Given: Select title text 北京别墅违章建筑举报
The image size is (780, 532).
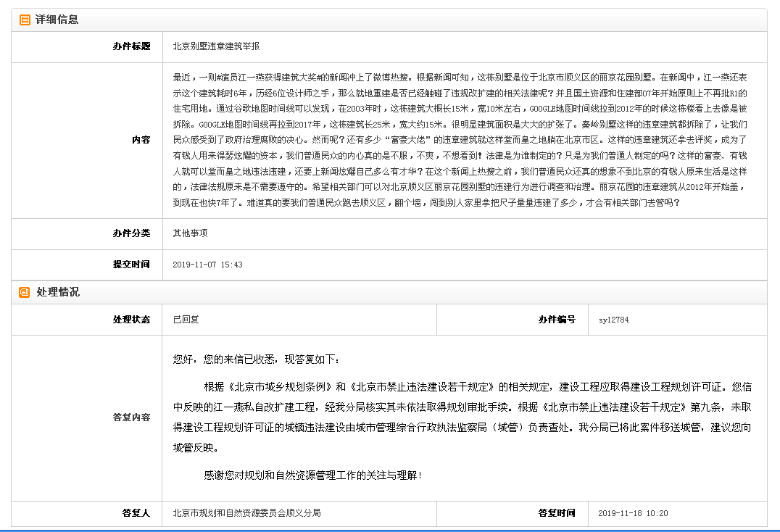Looking at the screenshot, I should point(216,46).
